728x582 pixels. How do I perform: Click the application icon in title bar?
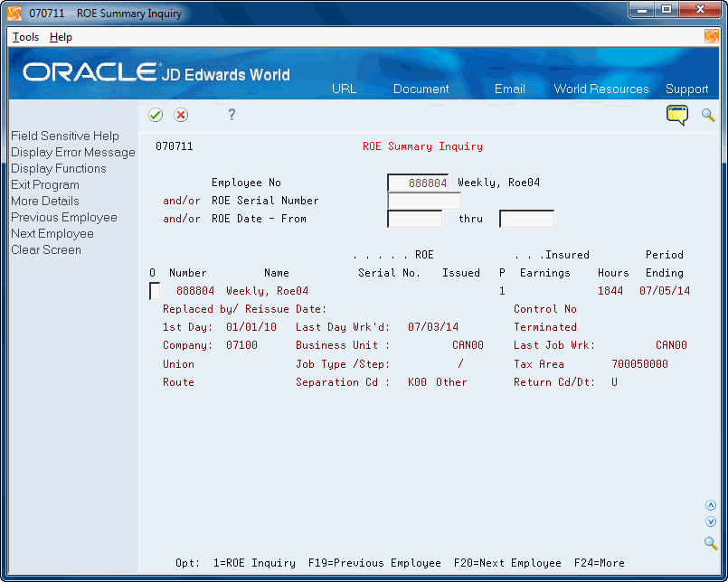14,14
